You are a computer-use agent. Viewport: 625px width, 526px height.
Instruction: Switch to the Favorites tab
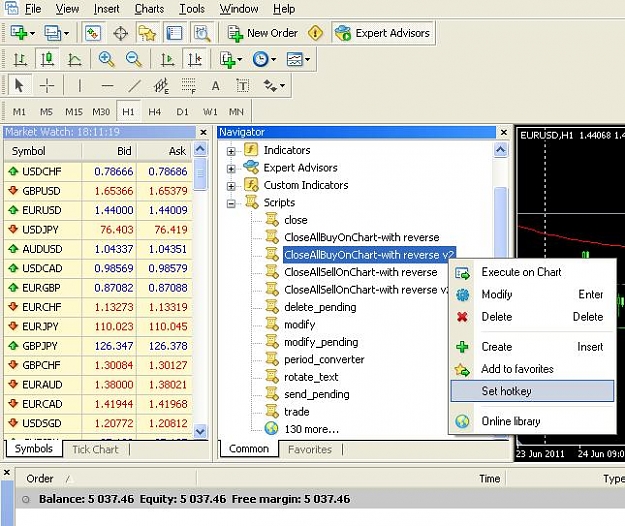[310, 449]
